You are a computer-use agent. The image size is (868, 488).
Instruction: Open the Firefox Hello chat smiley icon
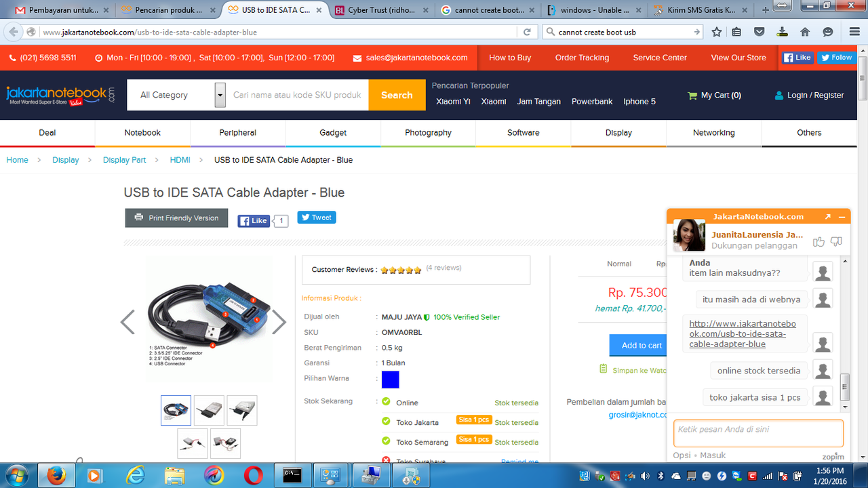click(x=828, y=32)
